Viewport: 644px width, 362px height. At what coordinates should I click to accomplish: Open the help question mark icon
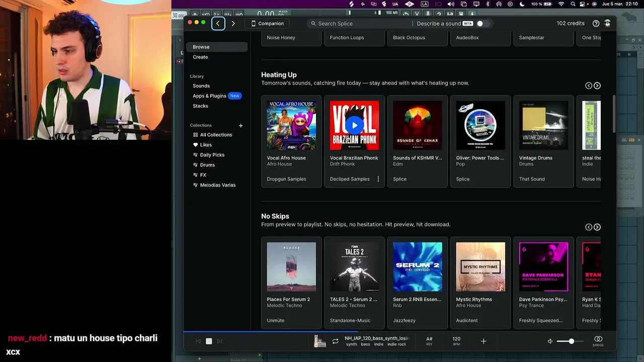(x=596, y=24)
